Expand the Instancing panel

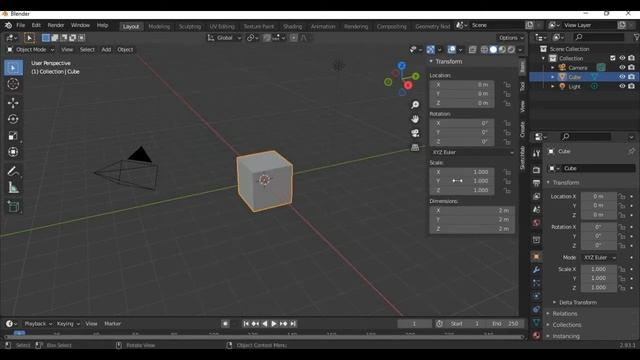coord(566,336)
